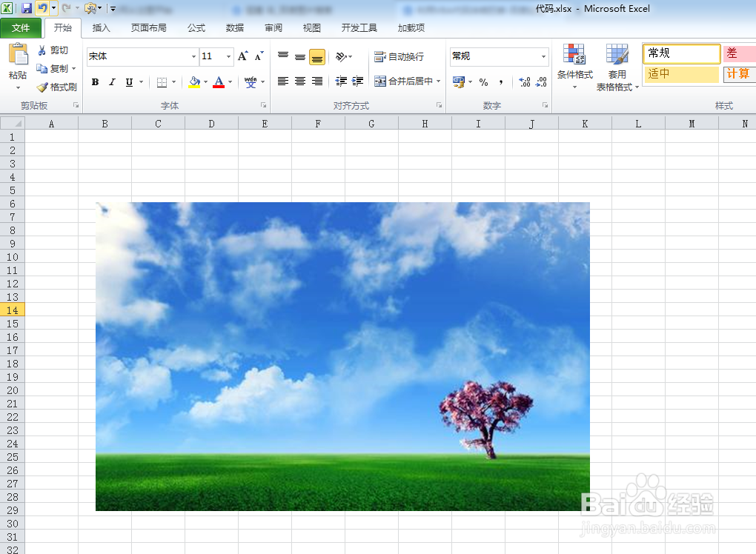Image resolution: width=756 pixels, height=554 pixels.
Task: Click the decrease indent icon
Action: 341,81
